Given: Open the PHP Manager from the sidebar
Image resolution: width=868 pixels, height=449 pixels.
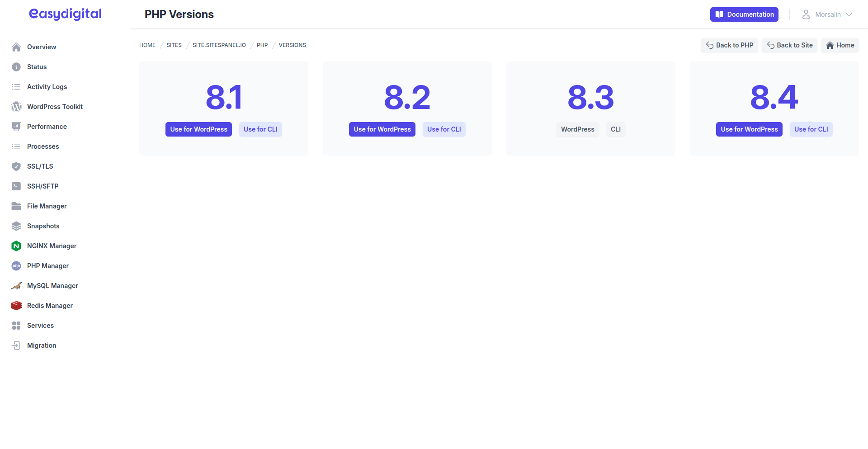Looking at the screenshot, I should coord(16,266).
